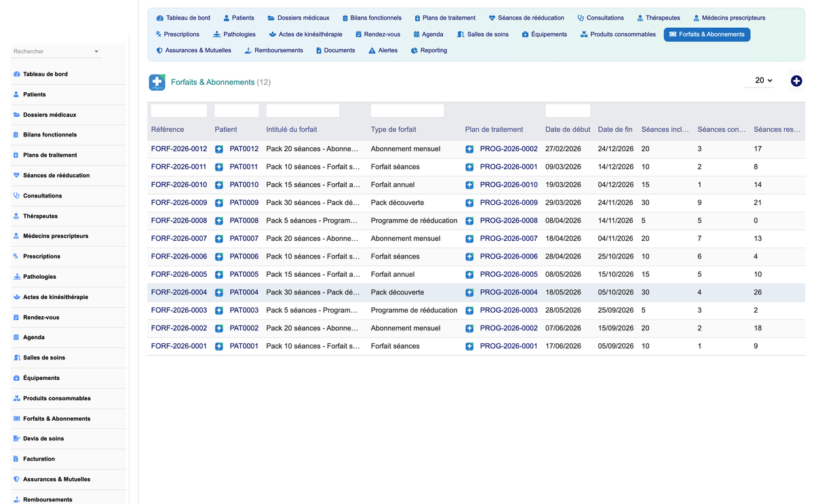Click the Dossiers médicaux sidebar folder icon
The width and height of the screenshot is (814, 504).
click(x=16, y=115)
